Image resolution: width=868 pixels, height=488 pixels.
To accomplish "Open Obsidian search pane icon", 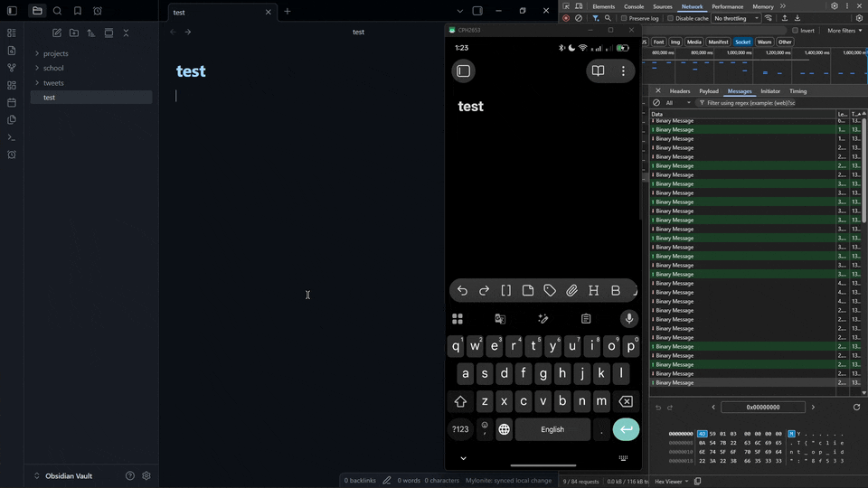I will point(57,11).
